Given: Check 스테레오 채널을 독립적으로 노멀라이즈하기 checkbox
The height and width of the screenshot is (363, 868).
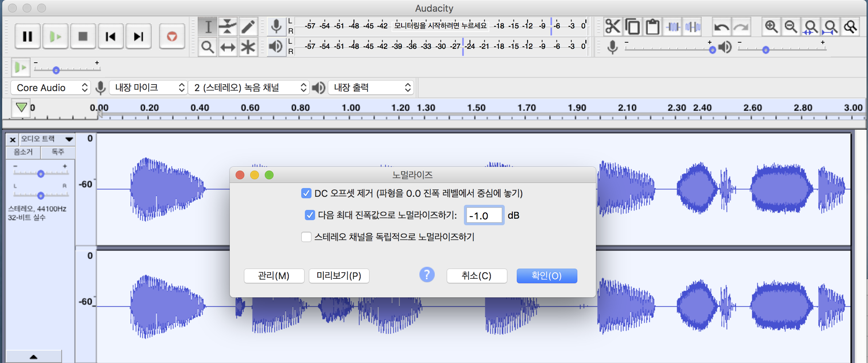Looking at the screenshot, I should pos(306,237).
